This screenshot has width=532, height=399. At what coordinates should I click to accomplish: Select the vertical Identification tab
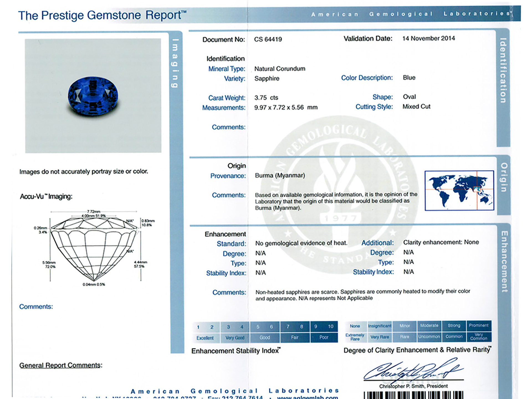(x=503, y=71)
